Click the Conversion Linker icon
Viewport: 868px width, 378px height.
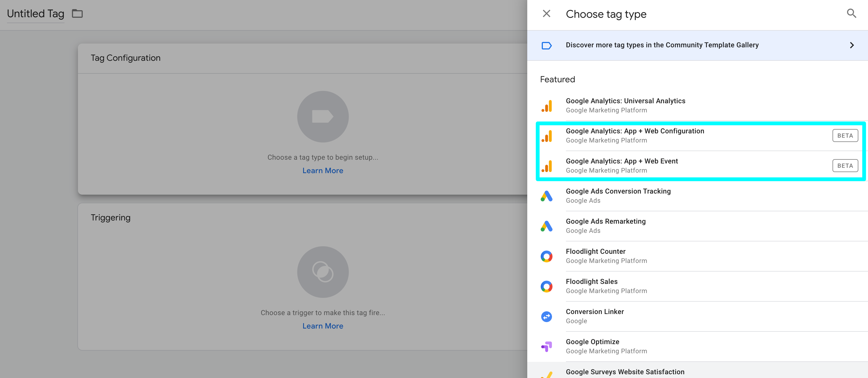point(546,316)
